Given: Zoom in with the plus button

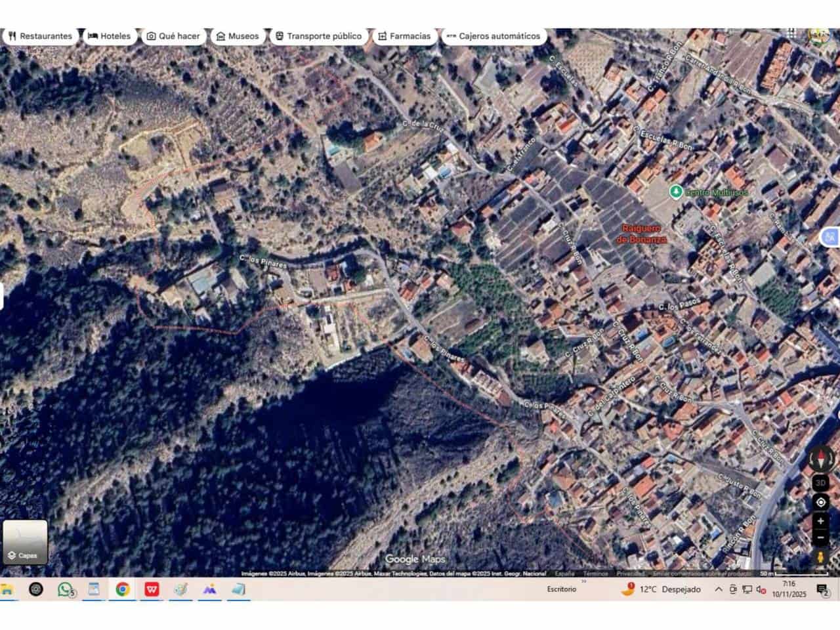Looking at the screenshot, I should [x=820, y=521].
